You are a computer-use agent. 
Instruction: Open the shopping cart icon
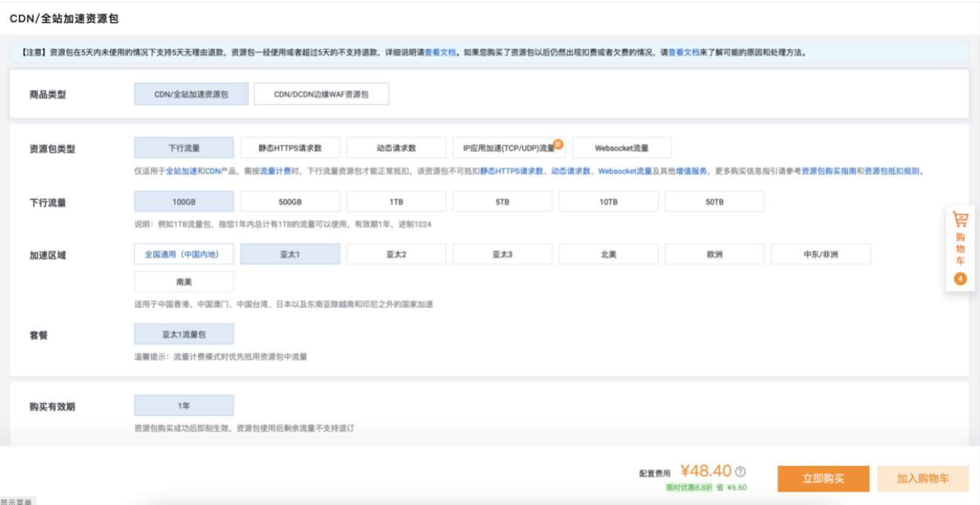[x=960, y=219]
